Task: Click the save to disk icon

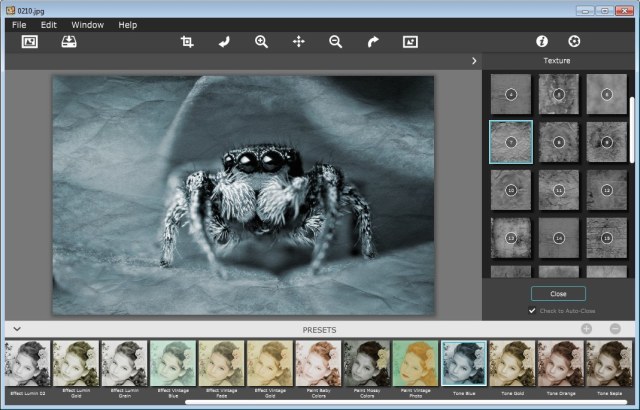Action: click(68, 42)
